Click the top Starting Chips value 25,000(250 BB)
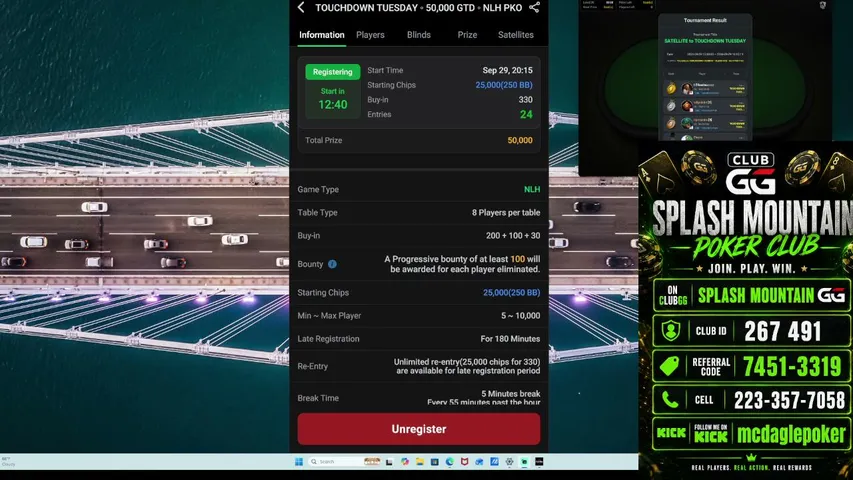 [504, 85]
